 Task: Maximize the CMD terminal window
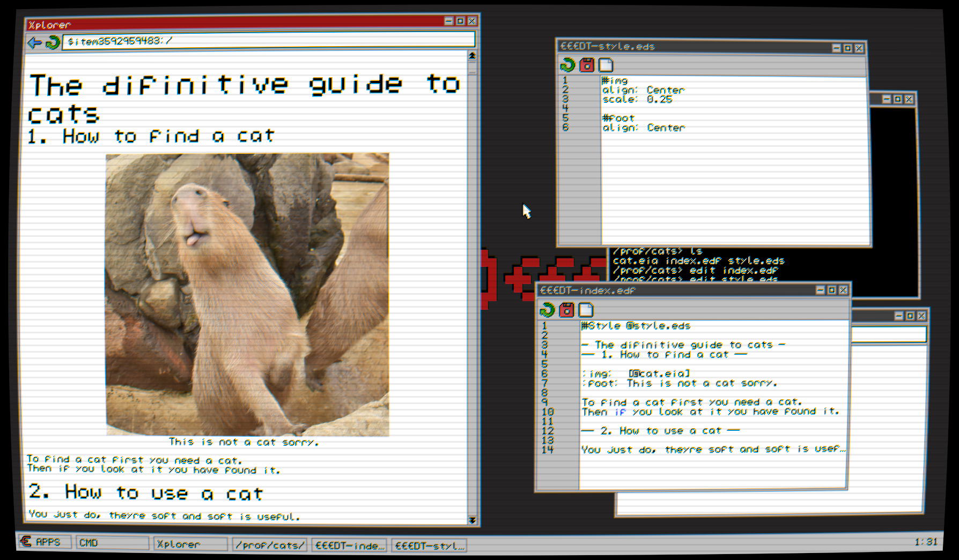pyautogui.click(x=897, y=99)
